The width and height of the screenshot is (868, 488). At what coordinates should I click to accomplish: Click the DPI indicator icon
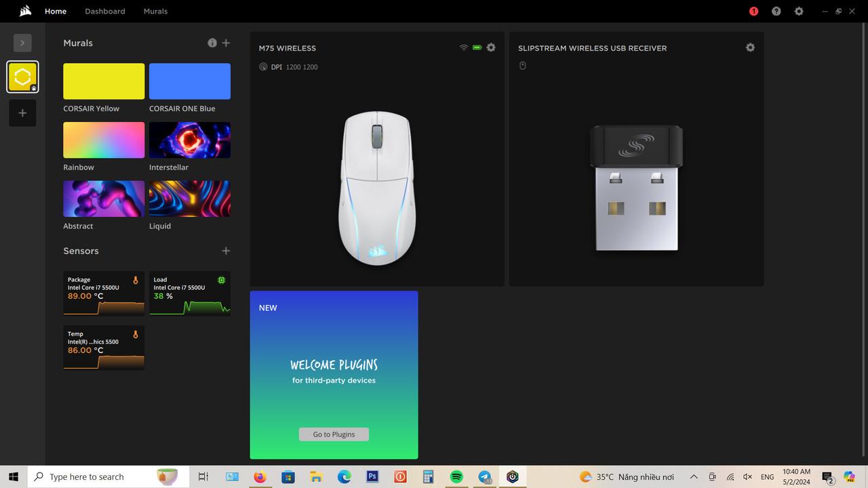coord(263,66)
